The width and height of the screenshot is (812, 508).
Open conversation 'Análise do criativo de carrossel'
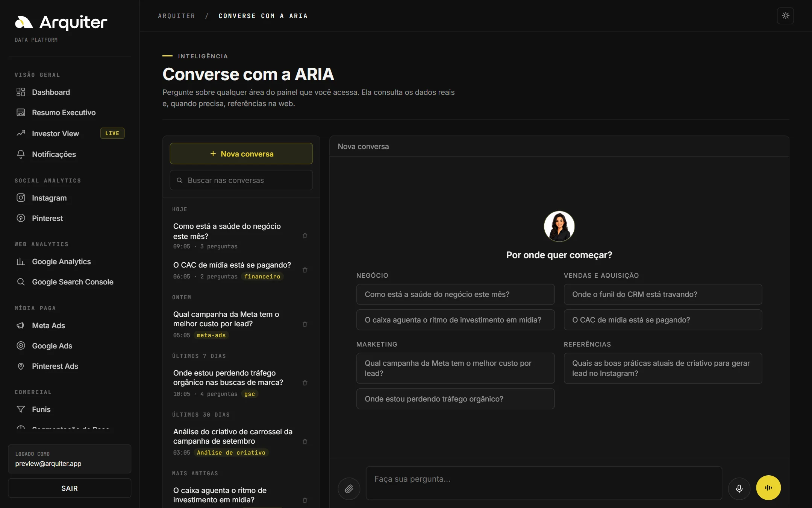pyautogui.click(x=233, y=441)
